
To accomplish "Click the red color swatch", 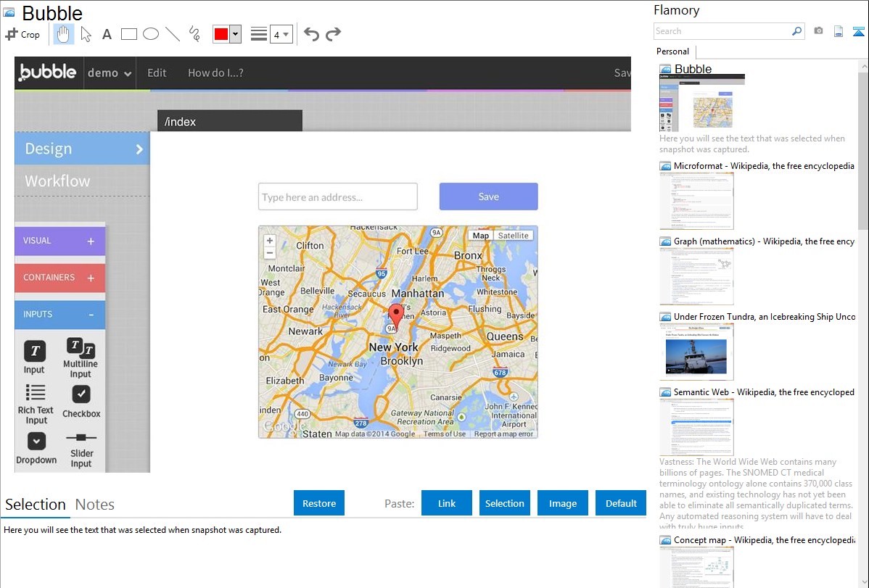I will pos(221,34).
